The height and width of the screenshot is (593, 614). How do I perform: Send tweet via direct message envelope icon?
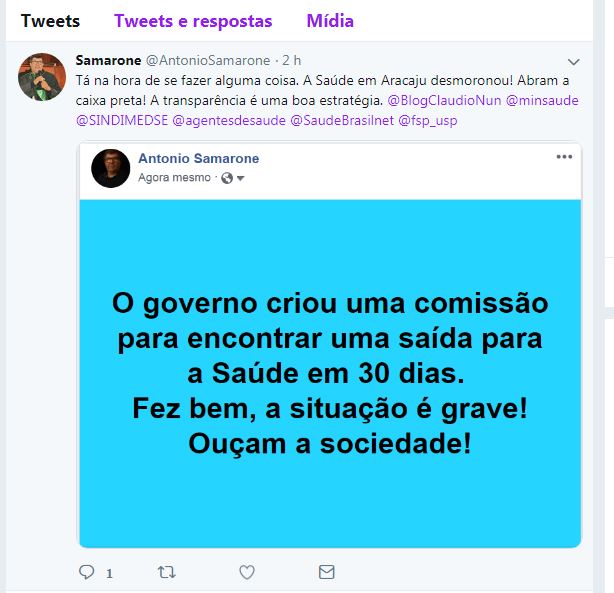pos(327,572)
